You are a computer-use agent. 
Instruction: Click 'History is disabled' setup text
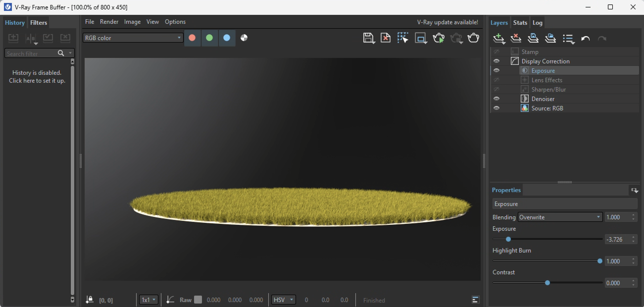(x=37, y=77)
